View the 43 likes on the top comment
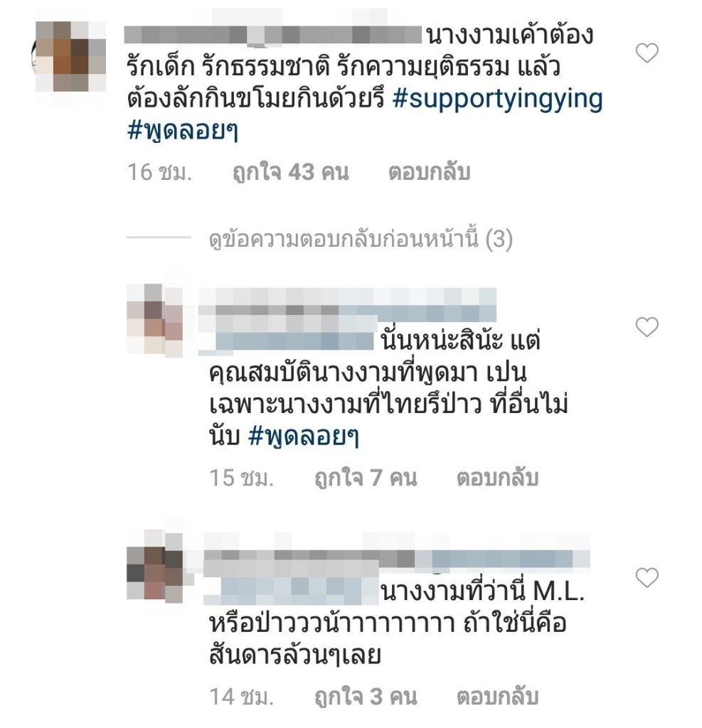Screen dimensions: 702x728 point(291,172)
